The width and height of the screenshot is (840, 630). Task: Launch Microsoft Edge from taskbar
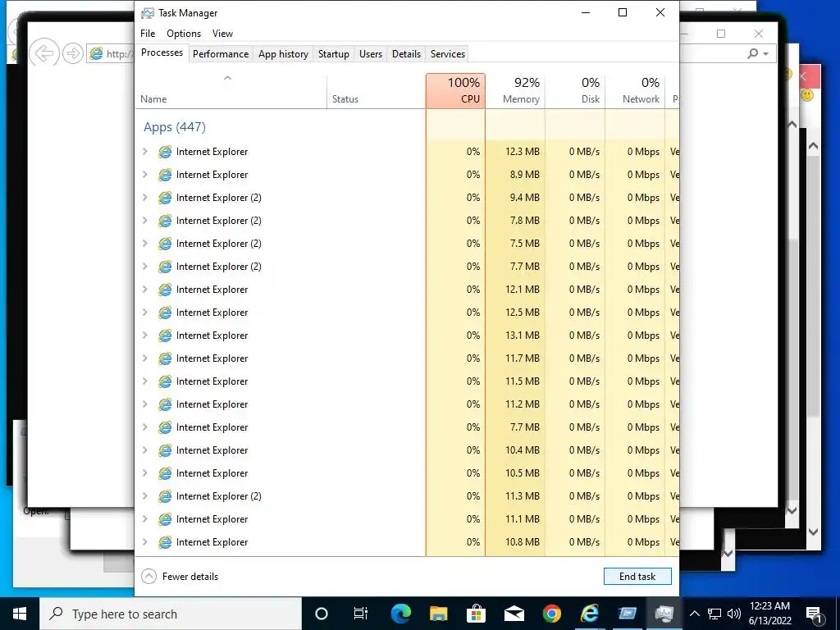tap(400, 614)
